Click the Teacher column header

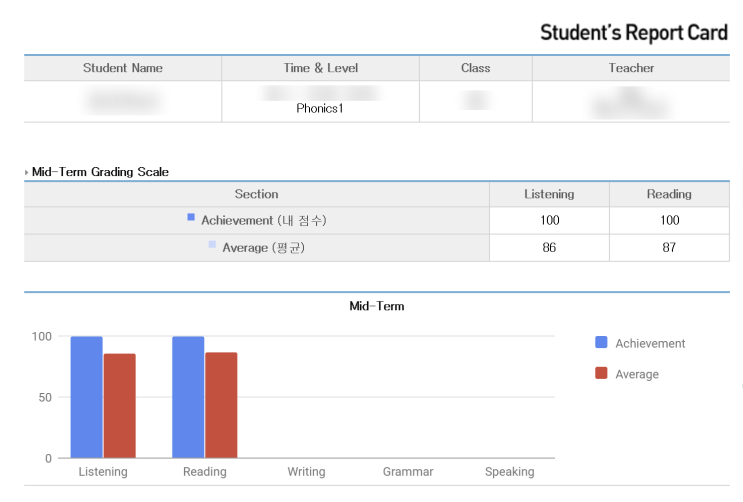pyautogui.click(x=631, y=68)
